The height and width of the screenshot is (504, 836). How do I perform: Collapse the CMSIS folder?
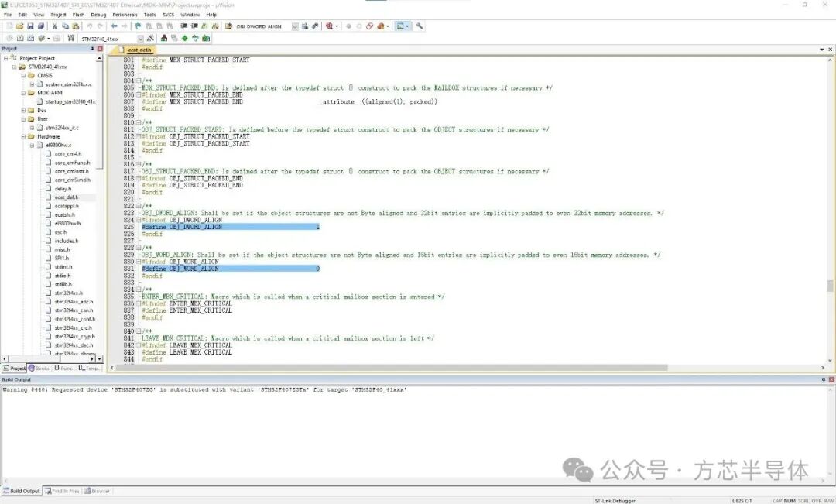[x=23, y=76]
